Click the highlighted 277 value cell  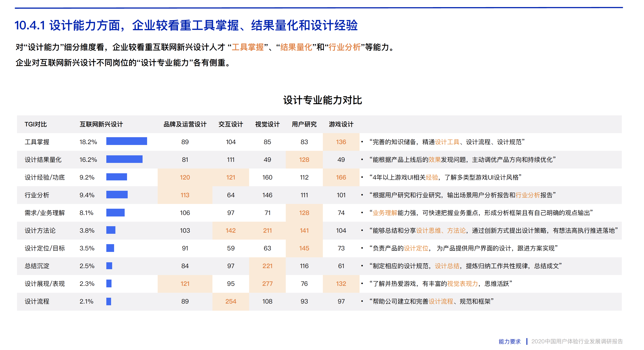[267, 284]
